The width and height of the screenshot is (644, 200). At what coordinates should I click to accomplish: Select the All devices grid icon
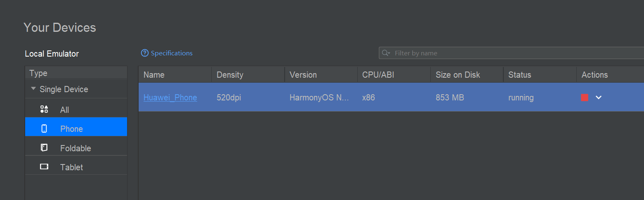[x=44, y=110]
